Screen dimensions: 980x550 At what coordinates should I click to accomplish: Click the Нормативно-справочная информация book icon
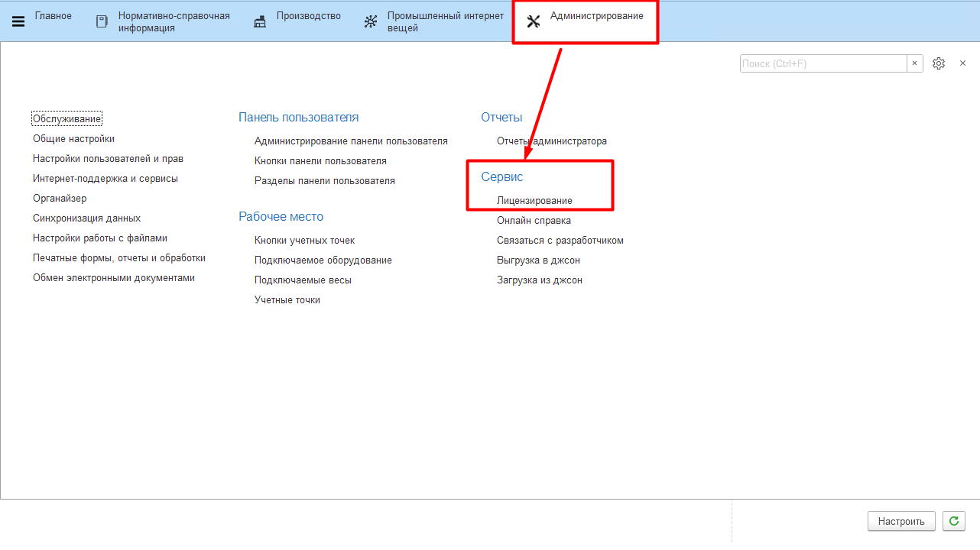[x=102, y=21]
